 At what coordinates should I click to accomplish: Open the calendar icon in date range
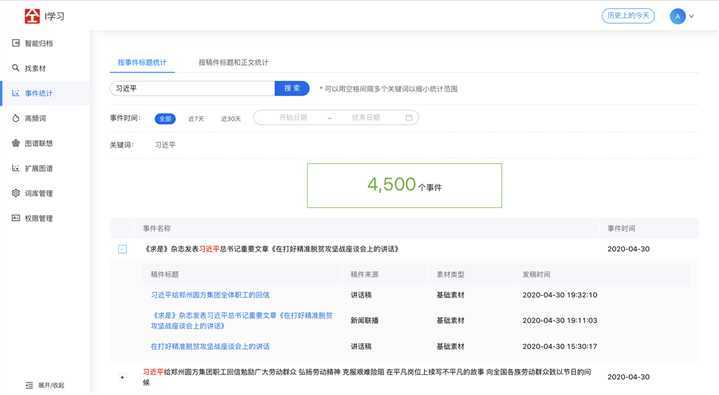click(409, 118)
